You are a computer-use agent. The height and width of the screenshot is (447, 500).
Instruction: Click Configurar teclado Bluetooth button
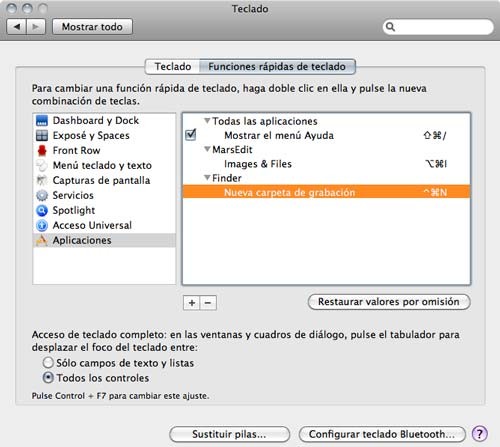pyautogui.click(x=382, y=434)
